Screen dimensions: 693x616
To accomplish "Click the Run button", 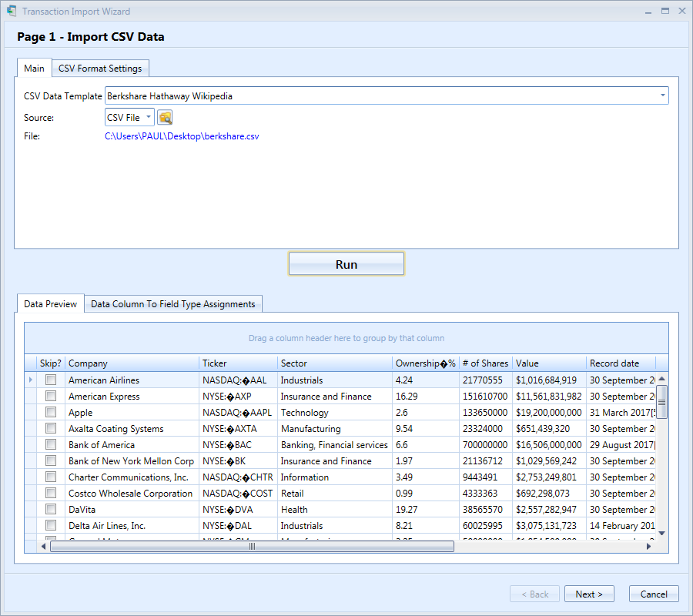I will coord(346,264).
